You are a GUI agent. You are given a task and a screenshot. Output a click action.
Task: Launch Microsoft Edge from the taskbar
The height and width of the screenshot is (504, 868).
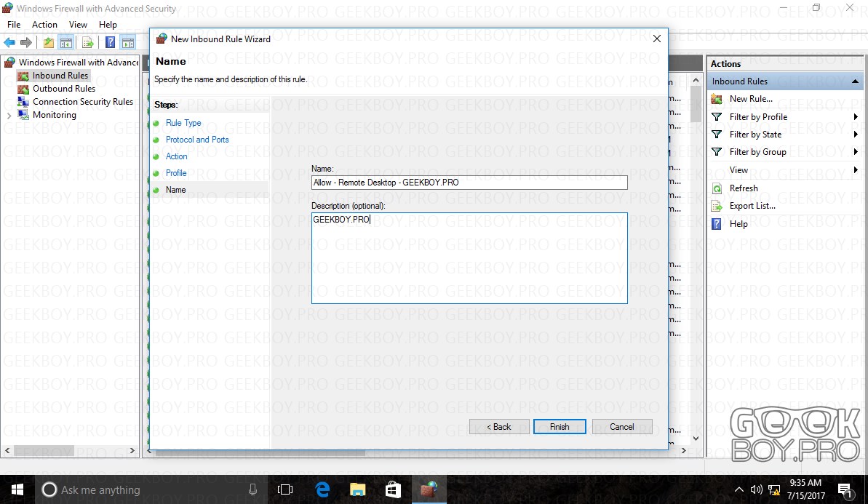pos(322,489)
